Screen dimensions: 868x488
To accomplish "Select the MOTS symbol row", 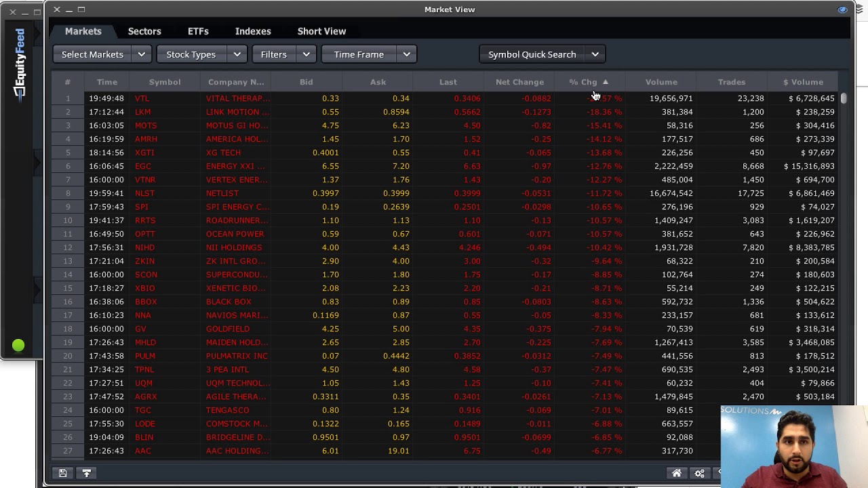I will (145, 125).
